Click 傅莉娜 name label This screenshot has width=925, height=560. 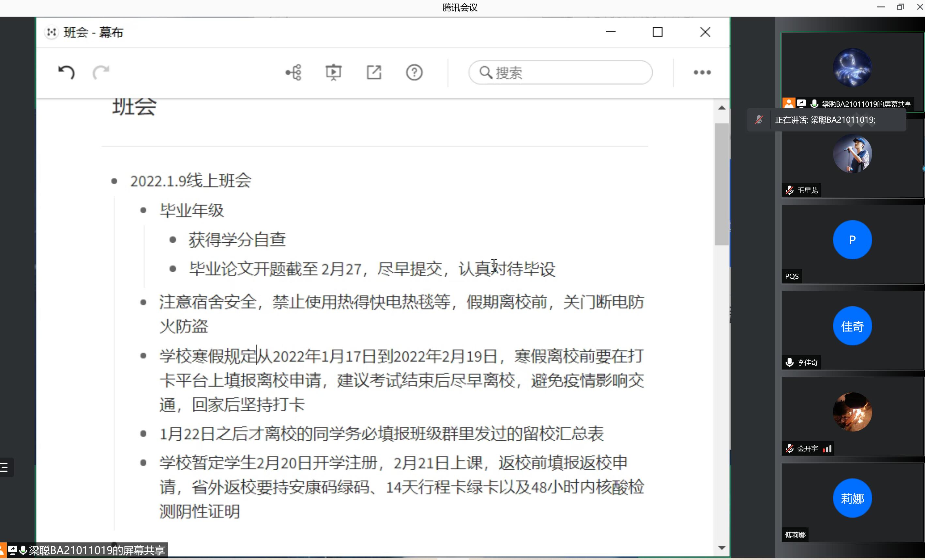click(x=795, y=535)
